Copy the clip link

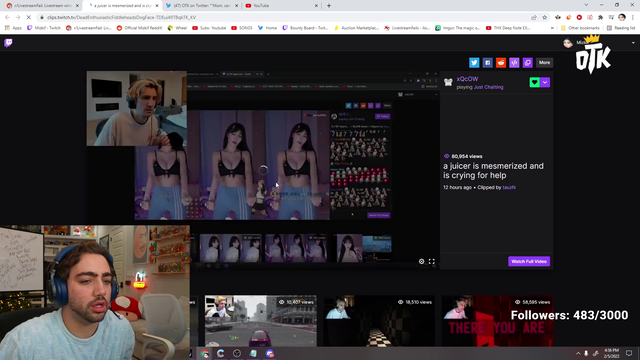pos(528,62)
